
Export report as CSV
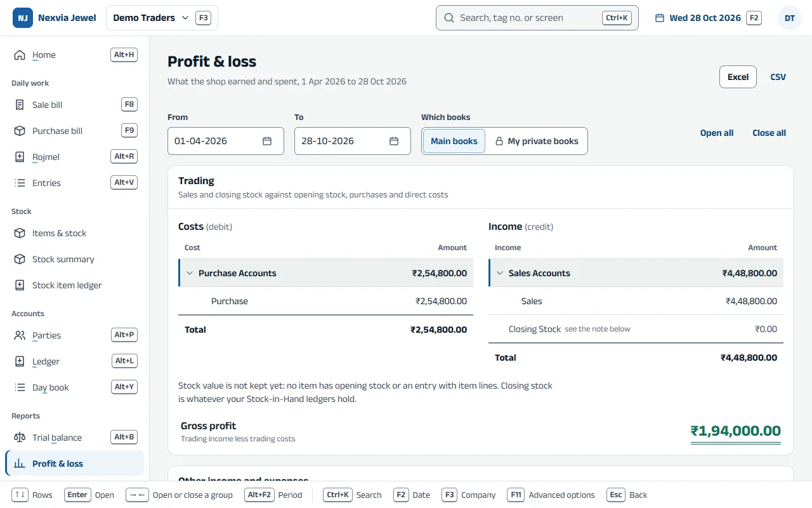[x=778, y=77]
